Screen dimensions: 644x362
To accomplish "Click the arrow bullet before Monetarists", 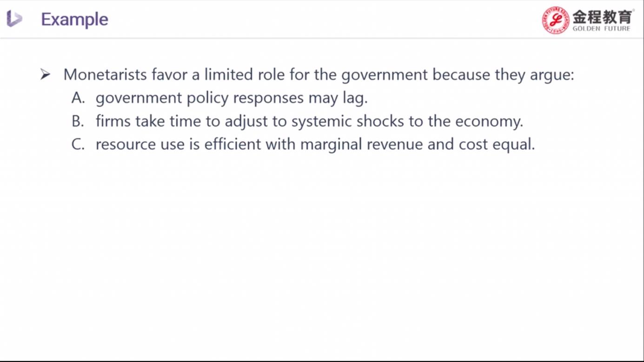I will tap(45, 74).
